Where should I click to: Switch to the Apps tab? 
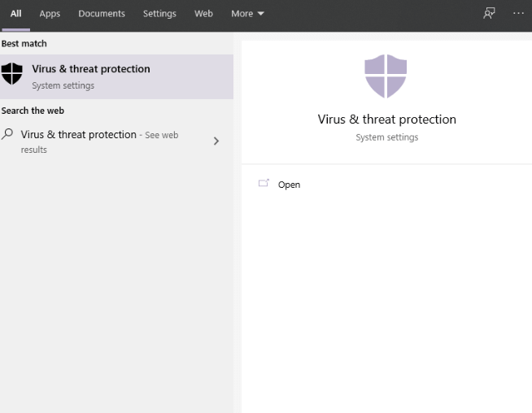[x=50, y=14]
